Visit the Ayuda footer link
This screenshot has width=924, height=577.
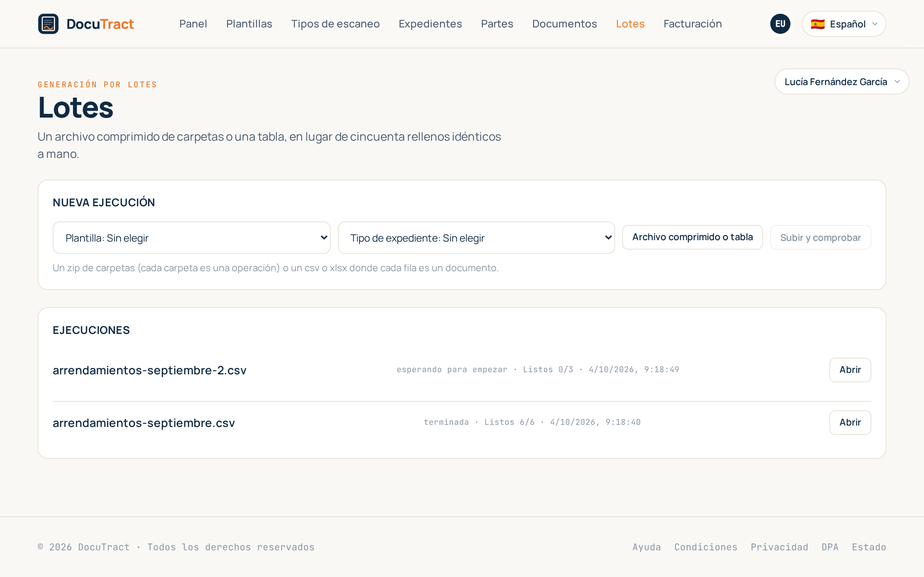646,547
